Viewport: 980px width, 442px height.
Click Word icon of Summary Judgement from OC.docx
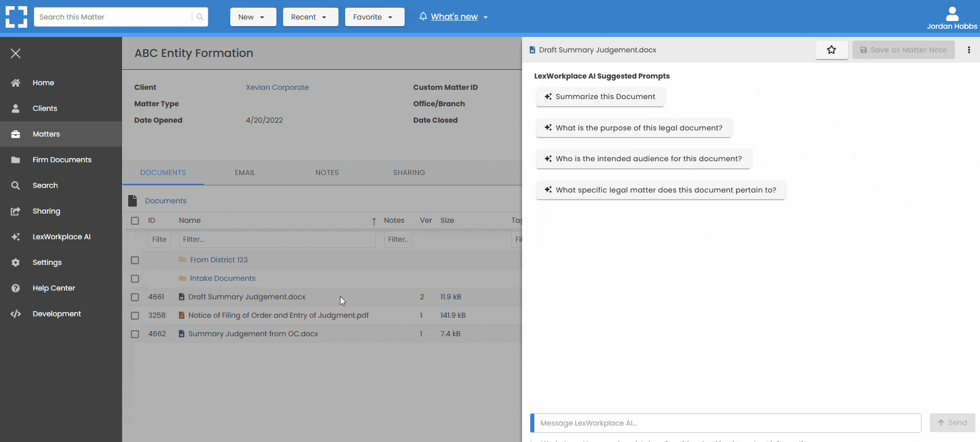pos(182,334)
